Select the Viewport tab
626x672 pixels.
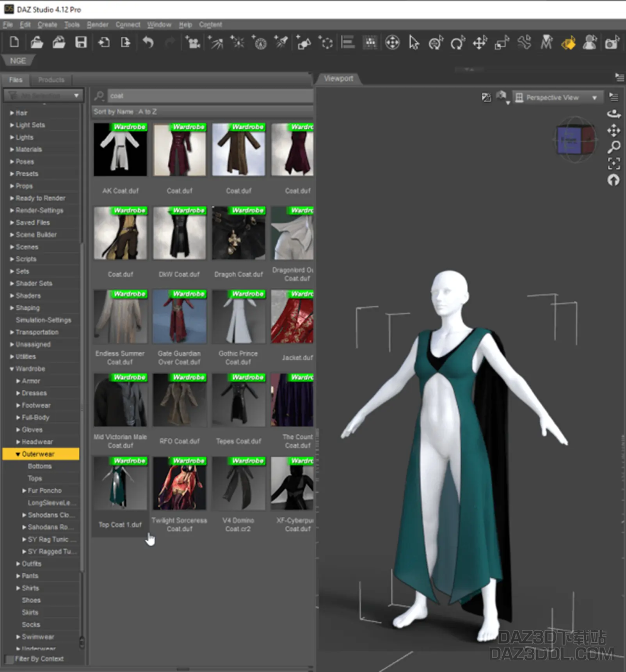click(x=338, y=78)
